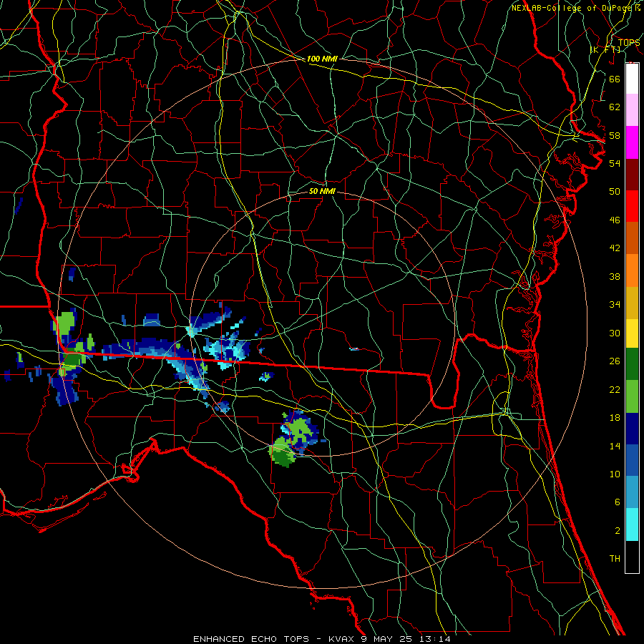The height and width of the screenshot is (644, 644).
Task: Click the legend value '10'
Action: [615, 474]
